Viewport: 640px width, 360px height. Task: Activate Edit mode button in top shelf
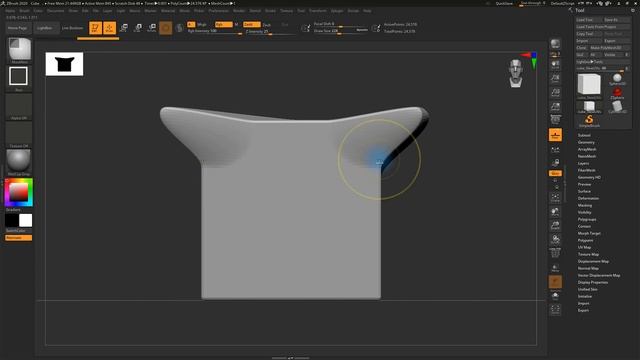96,28
